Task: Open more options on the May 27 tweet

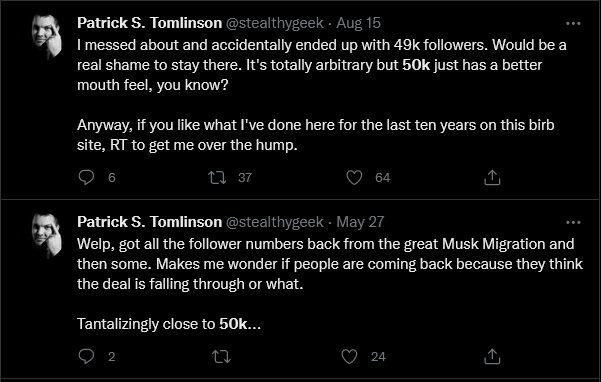Action: coord(573,222)
